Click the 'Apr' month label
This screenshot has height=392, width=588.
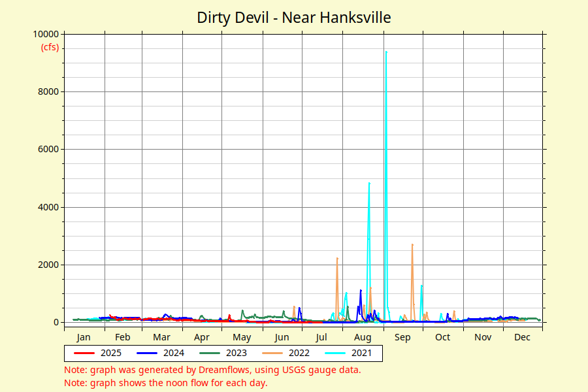tap(202, 338)
